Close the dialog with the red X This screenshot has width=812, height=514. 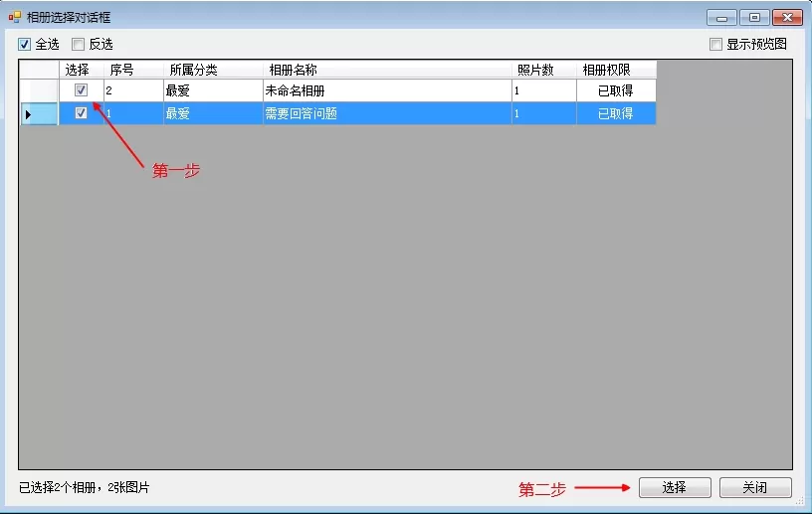[x=788, y=18]
